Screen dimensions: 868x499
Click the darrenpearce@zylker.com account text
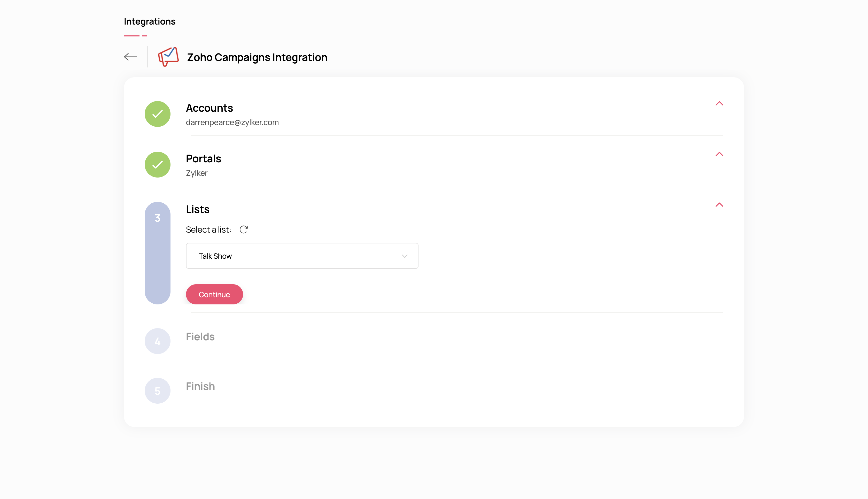coord(232,123)
